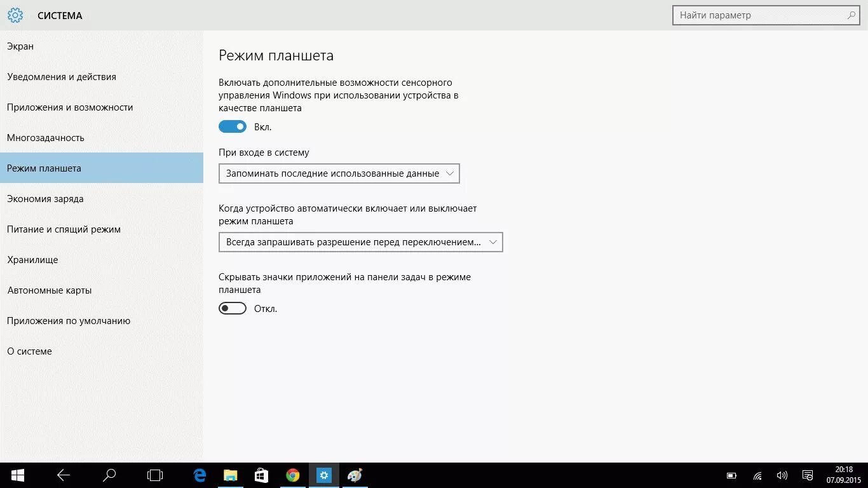The height and width of the screenshot is (488, 868).
Task: Click the Режим планшета page heading
Action: tap(276, 55)
